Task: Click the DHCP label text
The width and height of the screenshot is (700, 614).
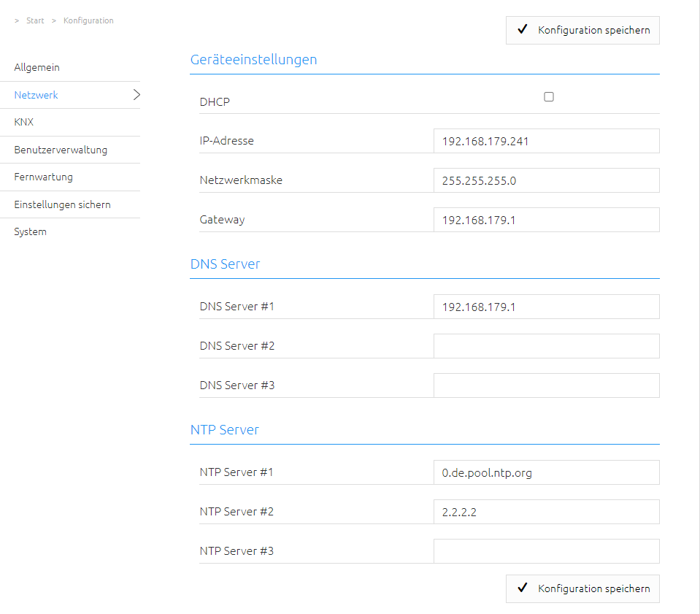Action: [x=215, y=102]
